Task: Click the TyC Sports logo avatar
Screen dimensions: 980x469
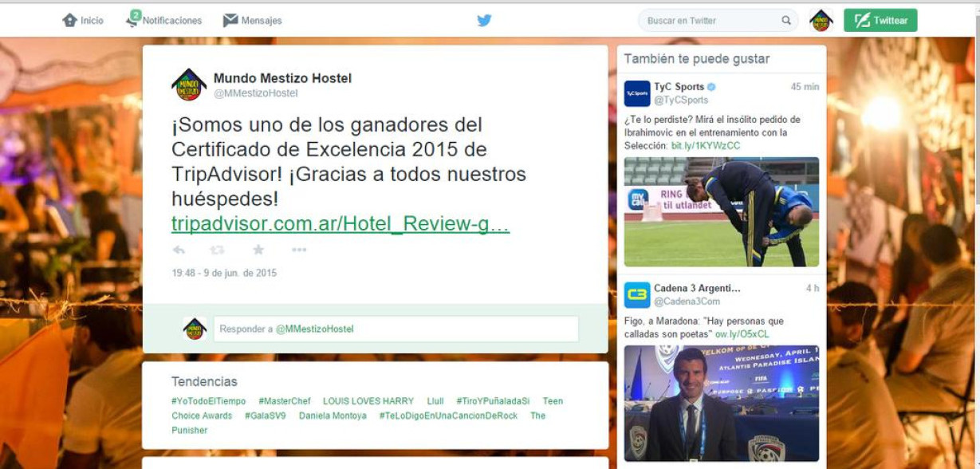Action: tap(637, 93)
